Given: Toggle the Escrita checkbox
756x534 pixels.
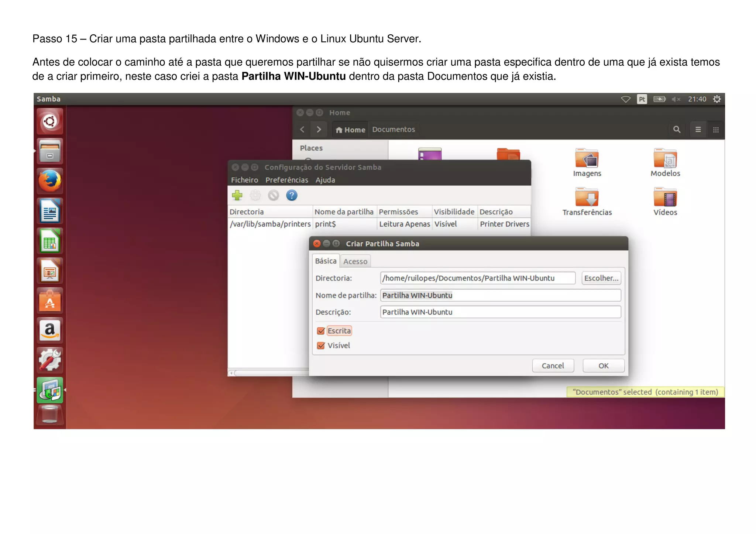Looking at the screenshot, I should click(321, 331).
